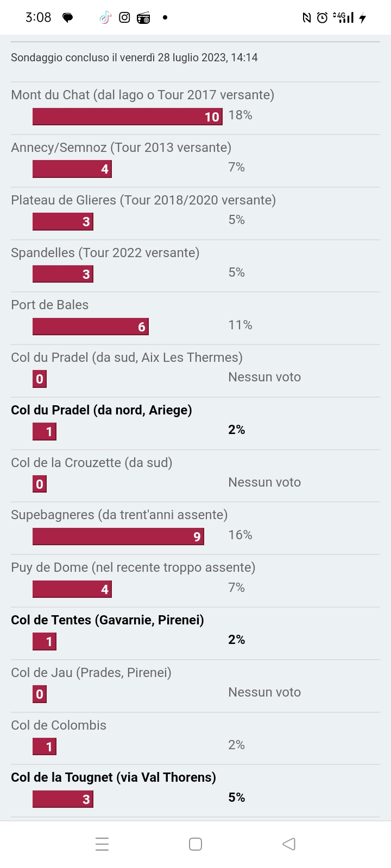Tap the Mont du Chat result bar
Screen dimensions: 391x868
coord(128,117)
